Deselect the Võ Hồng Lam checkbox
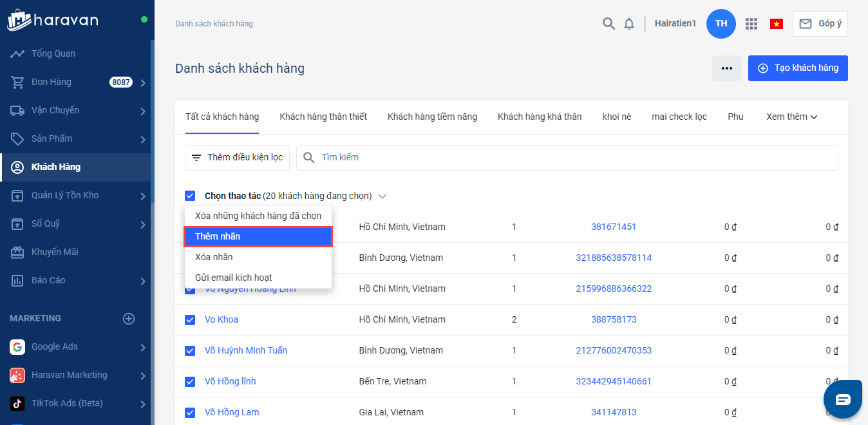This screenshot has height=425, width=868. tap(190, 413)
